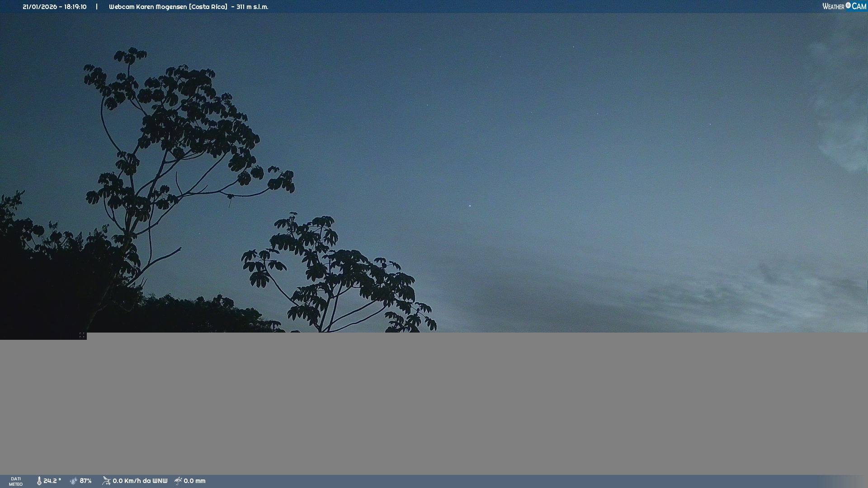Click the 24.2° temperature reading
This screenshot has height=488, width=868.
tap(52, 481)
